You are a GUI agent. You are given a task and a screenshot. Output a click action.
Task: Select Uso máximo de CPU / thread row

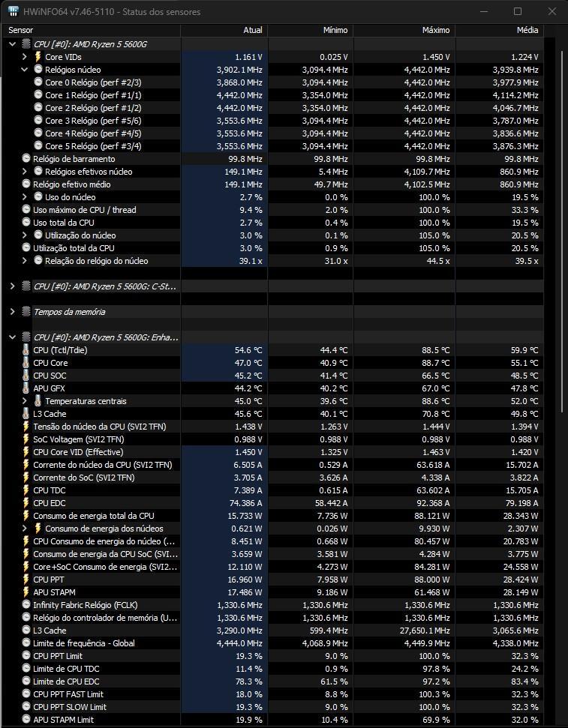pos(273,210)
